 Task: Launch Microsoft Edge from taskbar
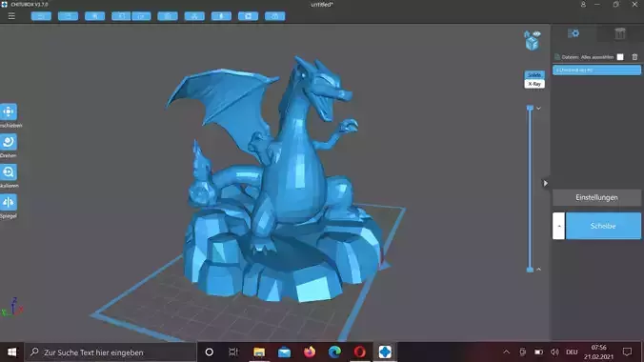coord(334,352)
